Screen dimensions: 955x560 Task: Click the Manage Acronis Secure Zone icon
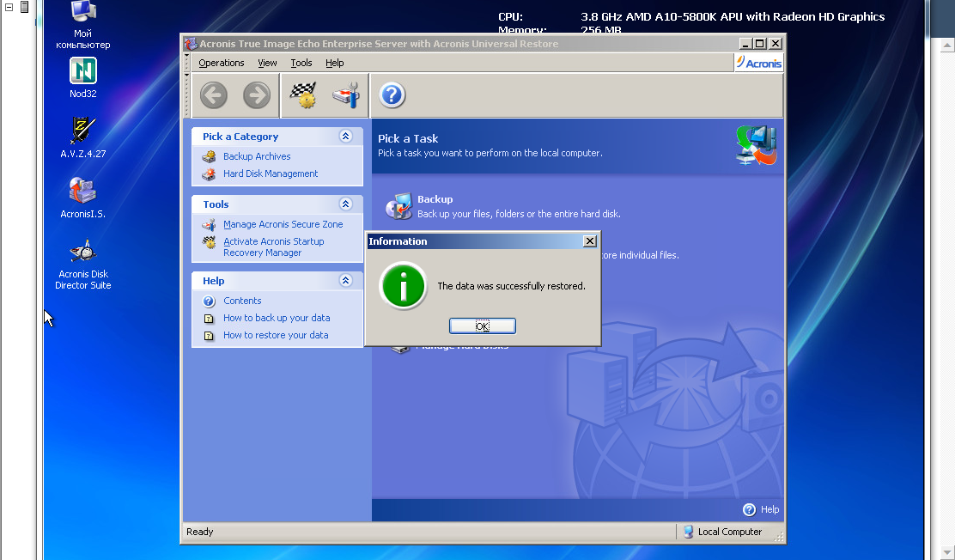209,224
